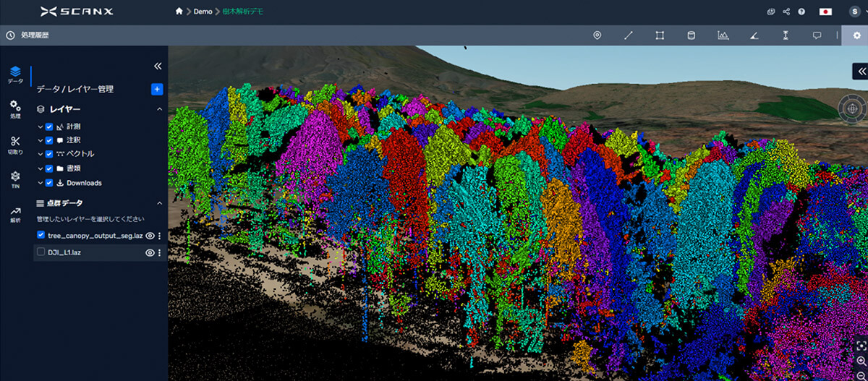
Task: Open the user account dropdown
Action: (x=854, y=12)
